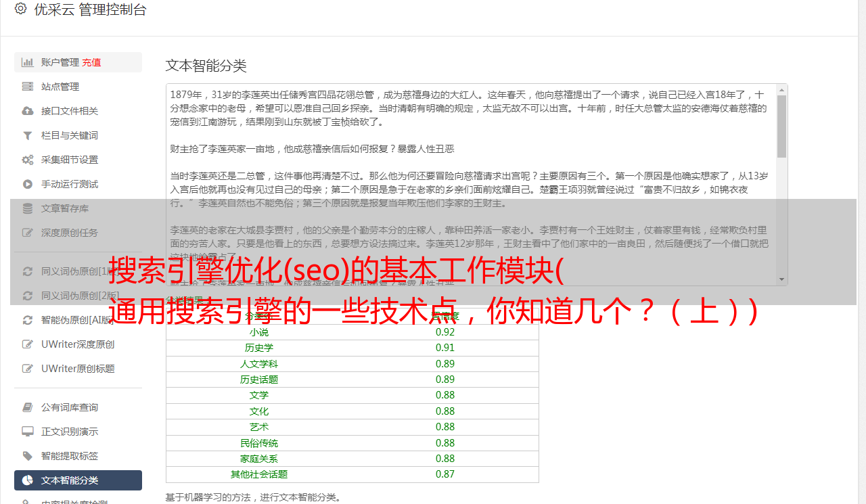Click the edit icon for UWriter深度原创

click(x=28, y=344)
